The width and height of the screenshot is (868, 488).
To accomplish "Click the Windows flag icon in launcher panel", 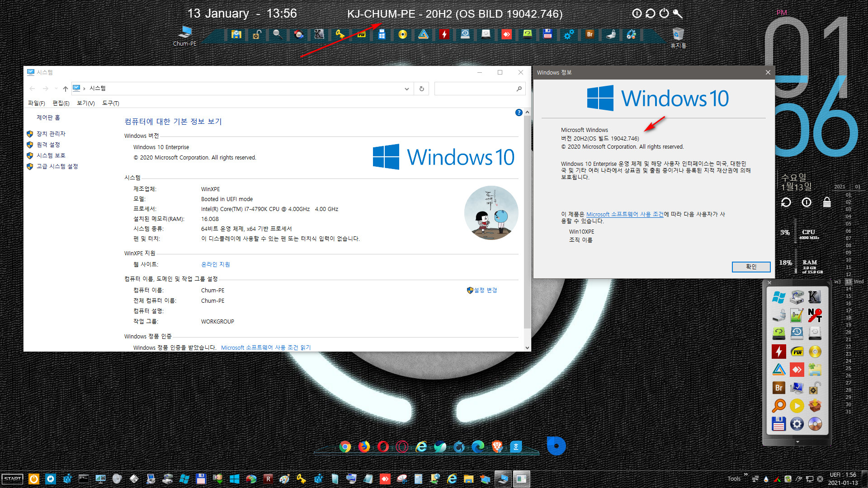I will coord(778,297).
